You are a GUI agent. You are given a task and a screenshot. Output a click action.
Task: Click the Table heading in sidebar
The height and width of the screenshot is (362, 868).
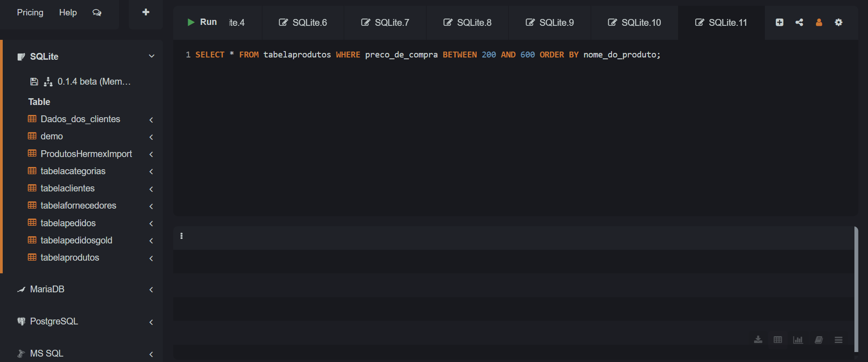[x=39, y=102]
